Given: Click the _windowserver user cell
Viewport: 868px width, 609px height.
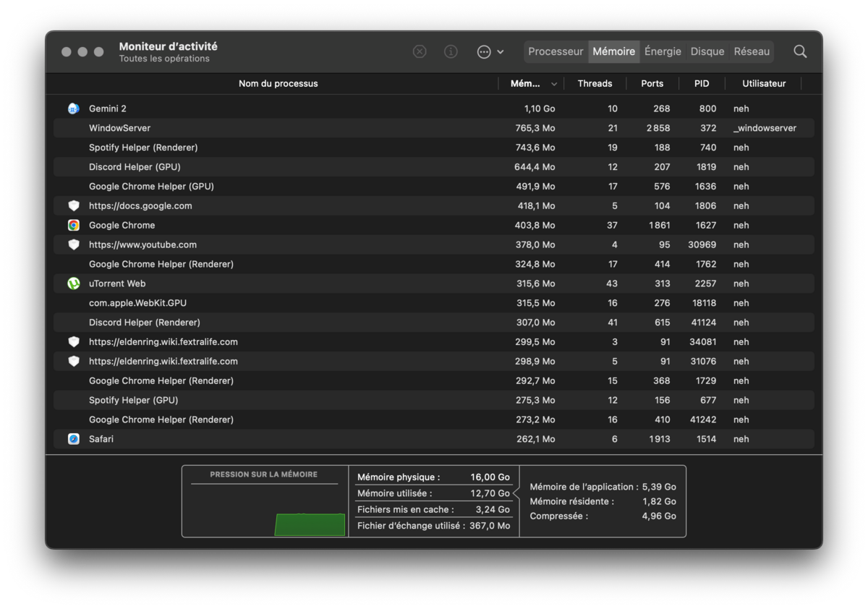Looking at the screenshot, I should 765,128.
